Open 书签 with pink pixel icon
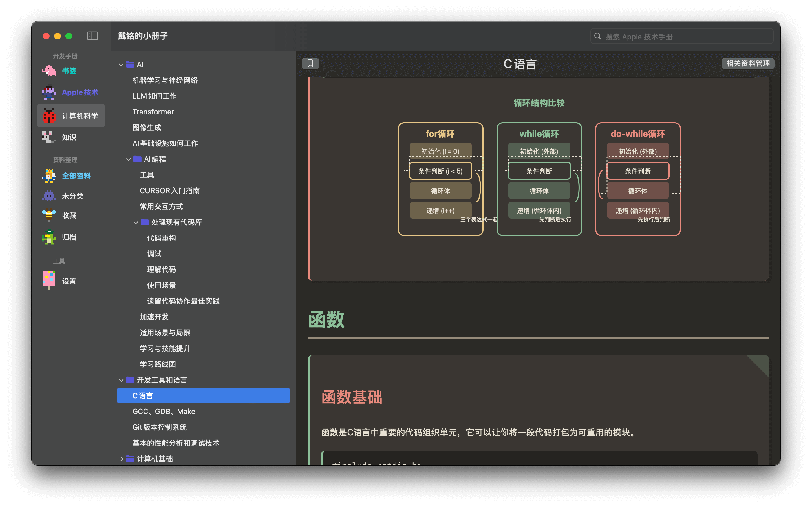This screenshot has height=507, width=812. point(49,71)
